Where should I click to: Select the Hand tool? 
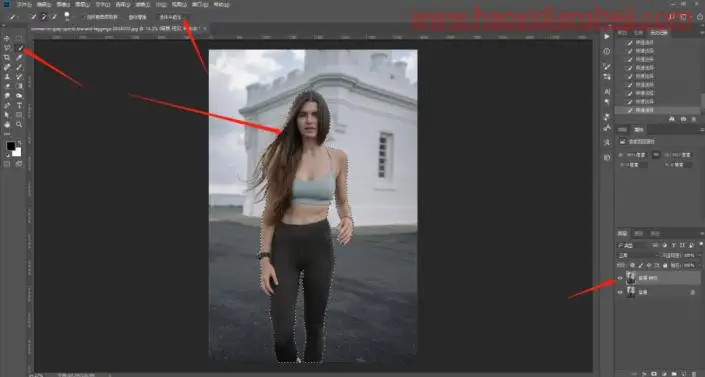[7, 124]
